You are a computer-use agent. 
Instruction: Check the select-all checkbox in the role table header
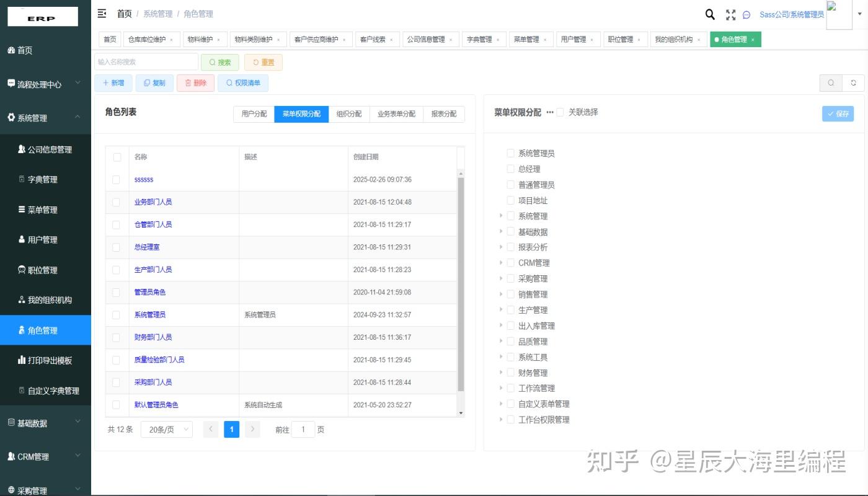click(117, 157)
